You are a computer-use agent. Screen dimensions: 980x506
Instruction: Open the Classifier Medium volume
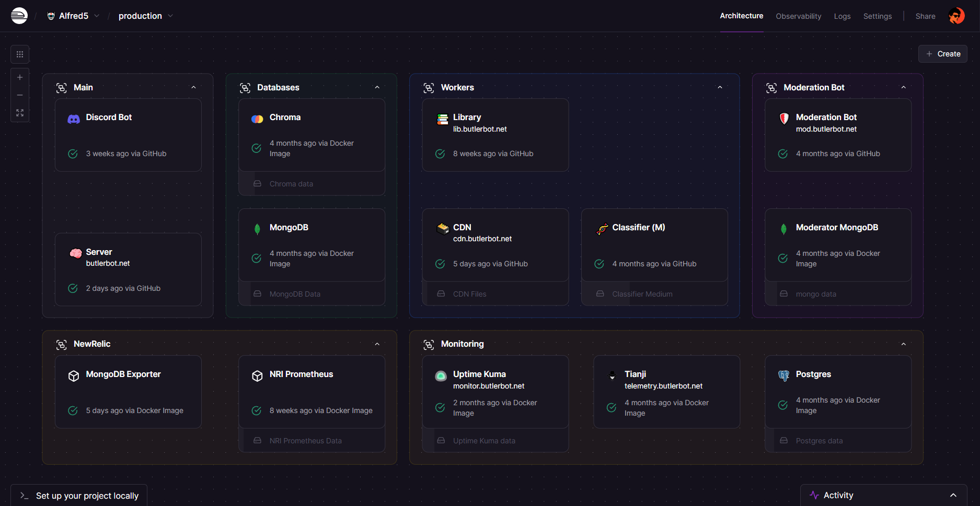pyautogui.click(x=654, y=294)
